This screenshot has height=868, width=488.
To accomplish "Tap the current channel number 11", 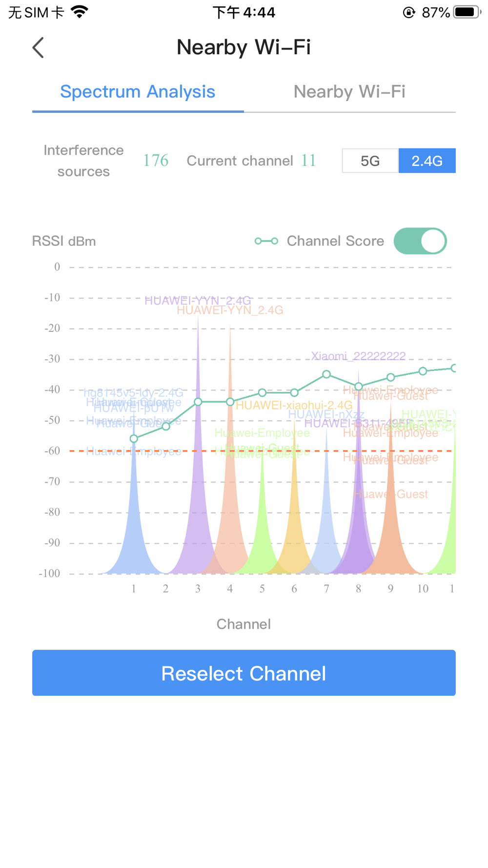I will pyautogui.click(x=308, y=161).
